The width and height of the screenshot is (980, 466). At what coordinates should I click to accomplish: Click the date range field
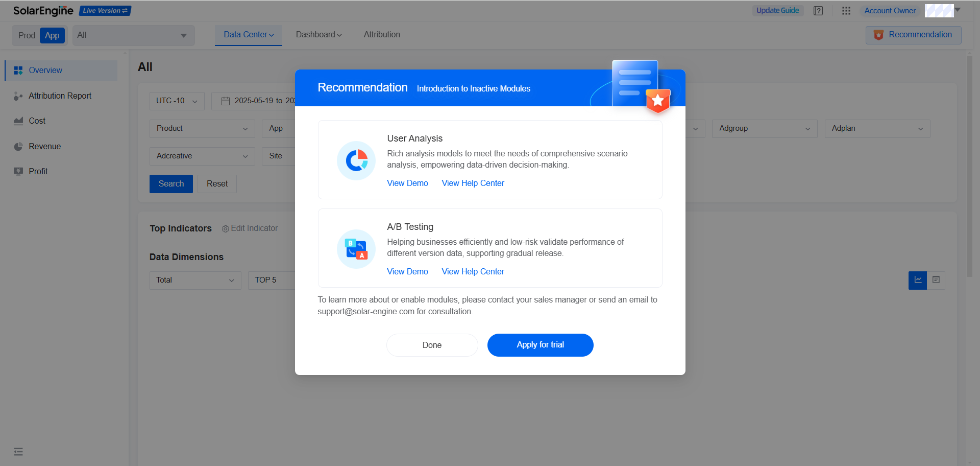tap(260, 101)
